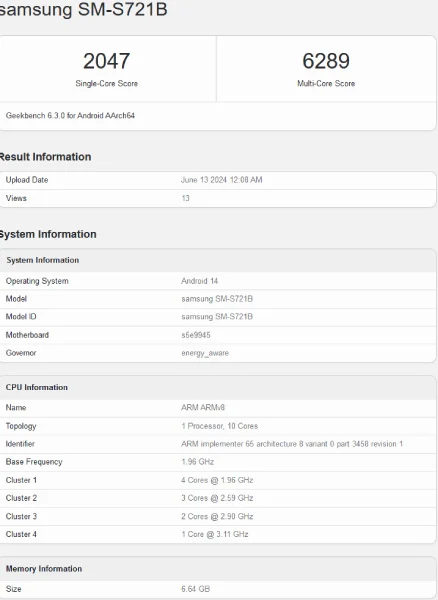Select samsung SM-S721B in the Model ID row
Screen dimensions: 438x600
(217, 317)
